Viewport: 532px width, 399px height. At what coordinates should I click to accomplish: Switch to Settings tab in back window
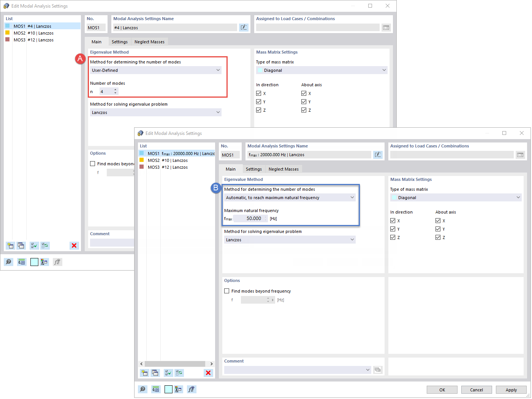[120, 42]
